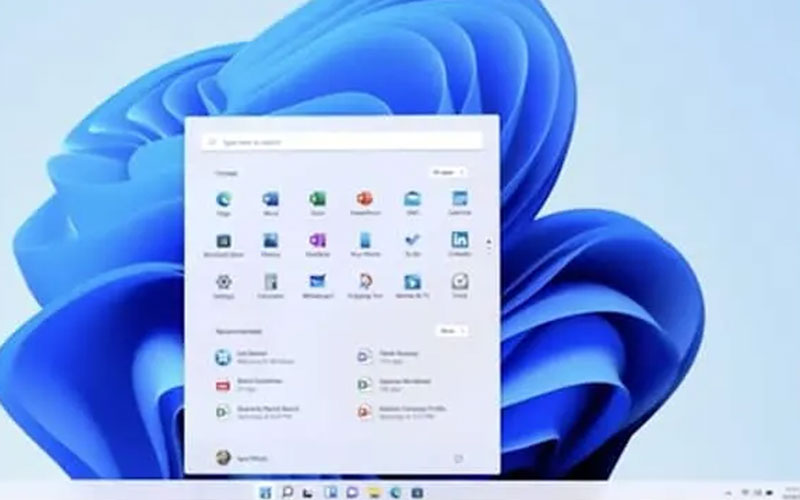Open Search from the taskbar

tap(287, 492)
